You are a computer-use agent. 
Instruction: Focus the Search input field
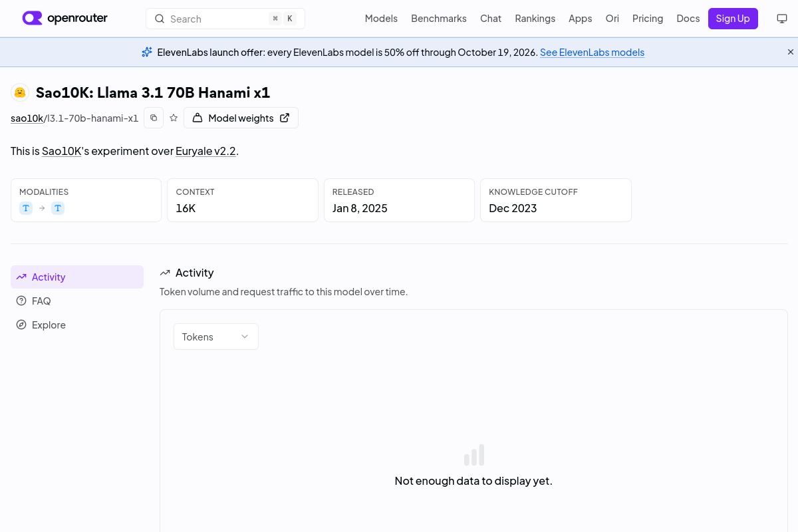coord(225,19)
